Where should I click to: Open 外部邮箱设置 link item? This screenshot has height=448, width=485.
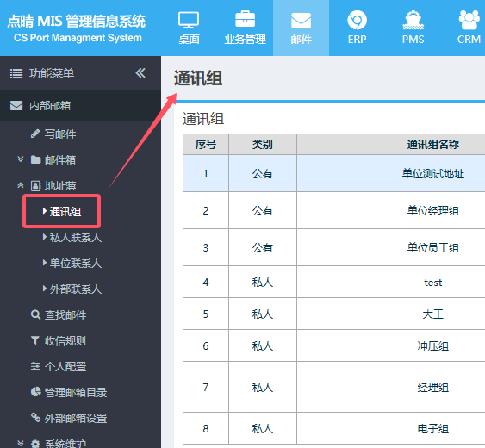(69, 419)
